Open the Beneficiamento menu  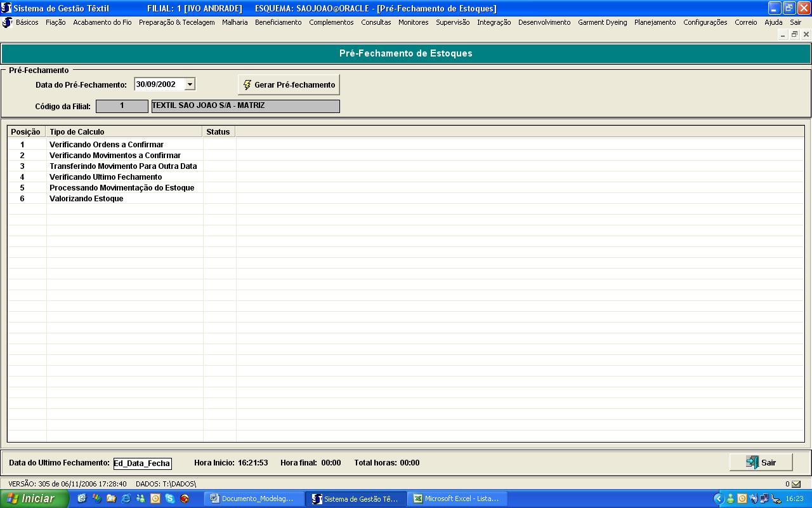click(278, 22)
